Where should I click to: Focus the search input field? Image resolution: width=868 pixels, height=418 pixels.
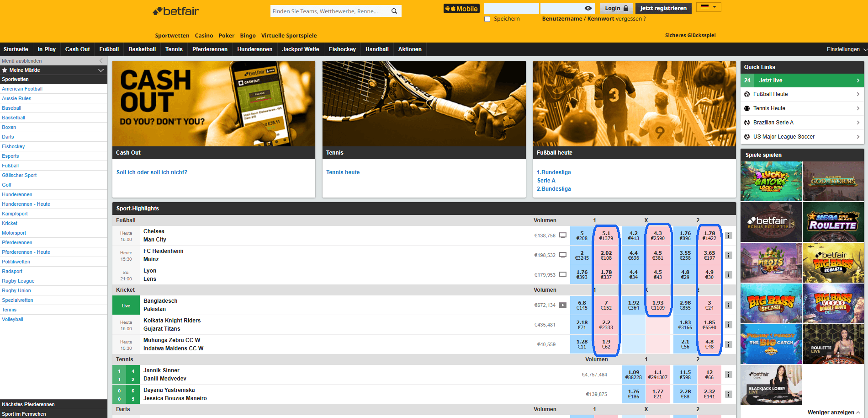(x=330, y=11)
